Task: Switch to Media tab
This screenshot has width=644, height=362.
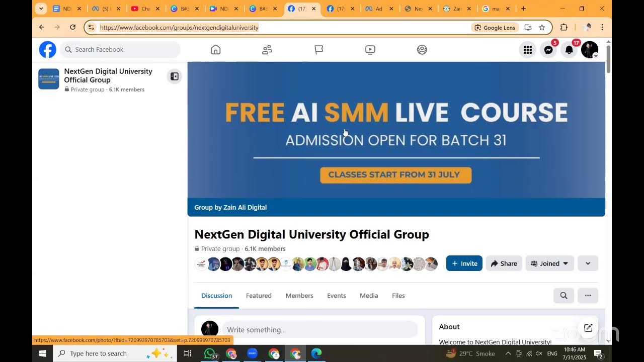Action: click(369, 296)
